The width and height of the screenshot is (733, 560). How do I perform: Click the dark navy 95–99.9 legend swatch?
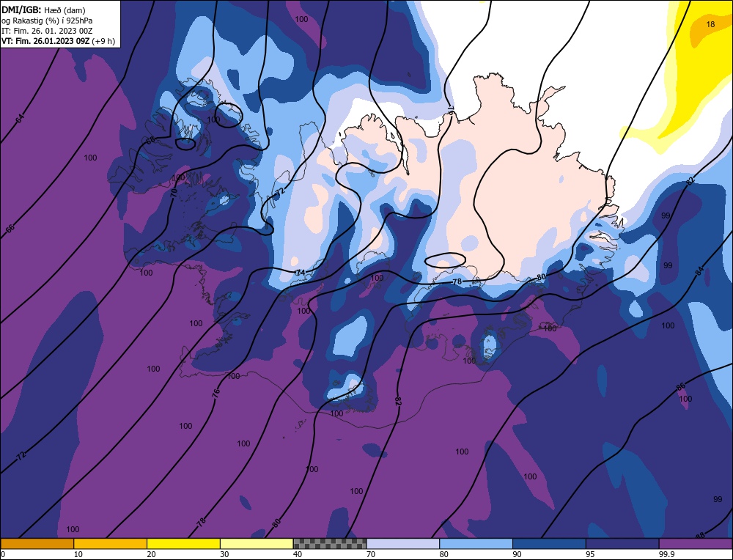click(622, 543)
